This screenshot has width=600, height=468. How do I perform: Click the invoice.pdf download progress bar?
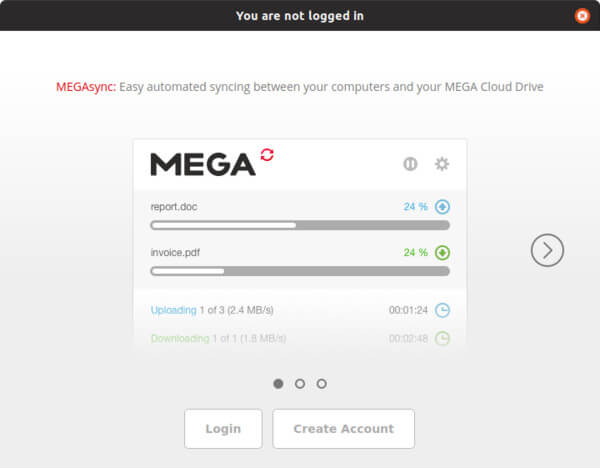(300, 271)
